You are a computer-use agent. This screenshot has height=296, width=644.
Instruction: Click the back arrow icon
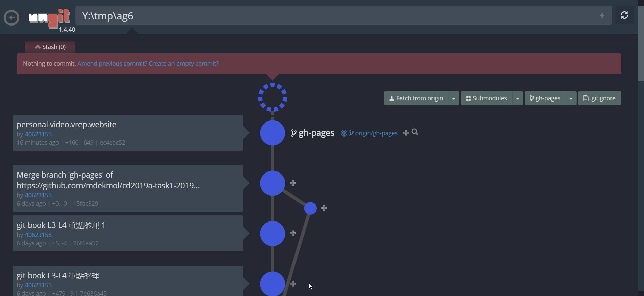(x=12, y=17)
